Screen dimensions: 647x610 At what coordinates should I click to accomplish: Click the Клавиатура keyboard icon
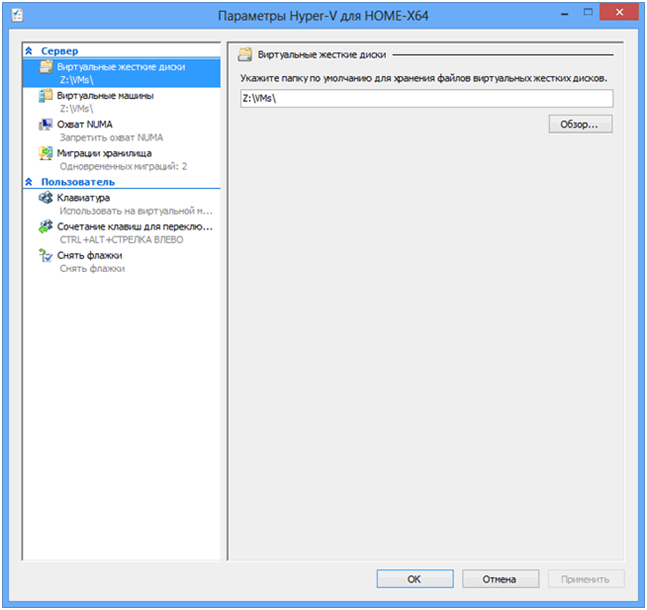click(x=46, y=199)
